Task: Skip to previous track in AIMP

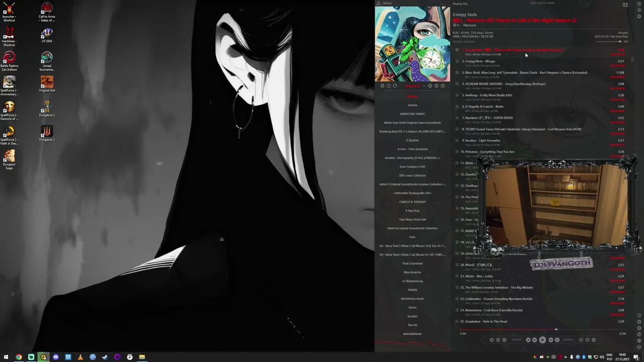Action: [x=534, y=340]
